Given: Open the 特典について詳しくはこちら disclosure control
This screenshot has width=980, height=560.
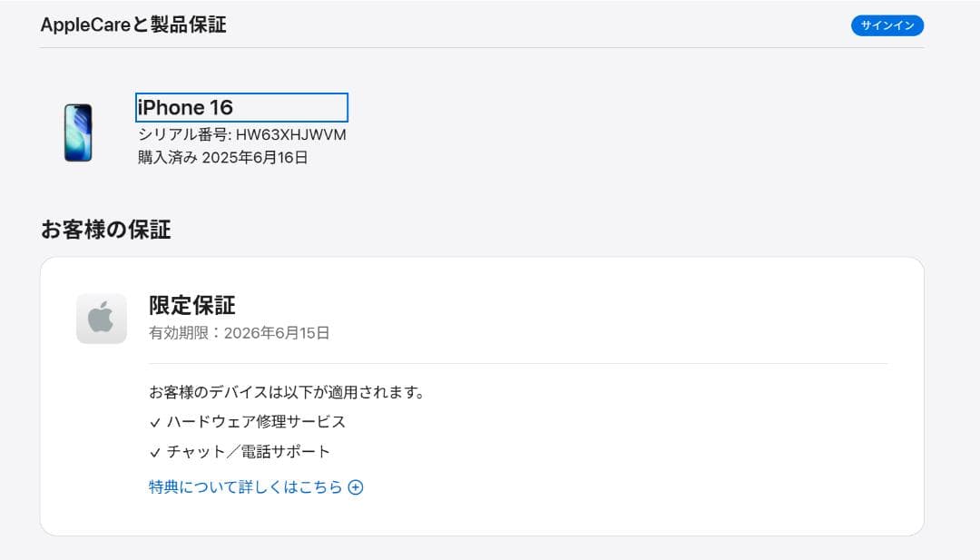Looking at the screenshot, I should pyautogui.click(x=356, y=486).
